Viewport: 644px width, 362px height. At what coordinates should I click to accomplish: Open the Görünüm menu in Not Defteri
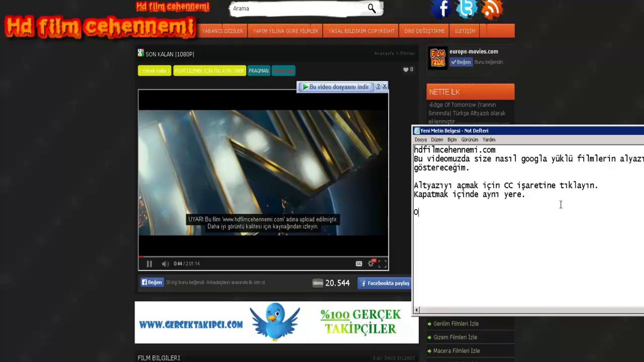[x=469, y=140]
